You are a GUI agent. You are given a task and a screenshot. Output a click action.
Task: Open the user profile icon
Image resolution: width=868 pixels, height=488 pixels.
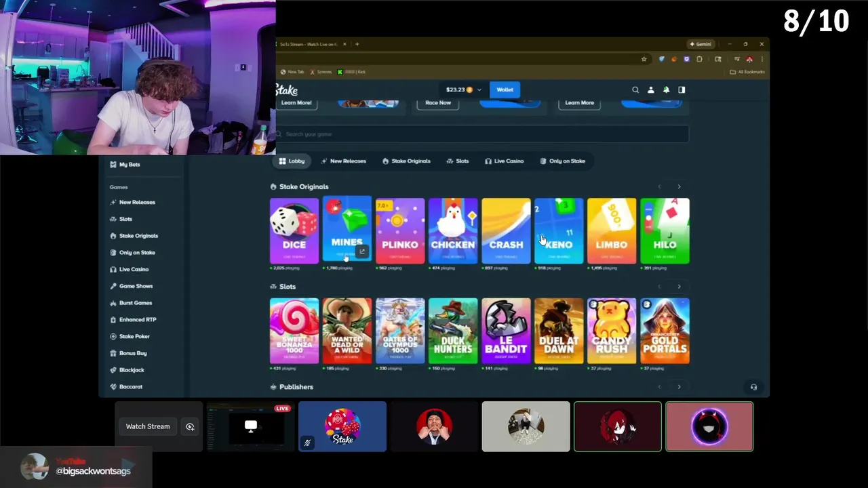point(651,89)
